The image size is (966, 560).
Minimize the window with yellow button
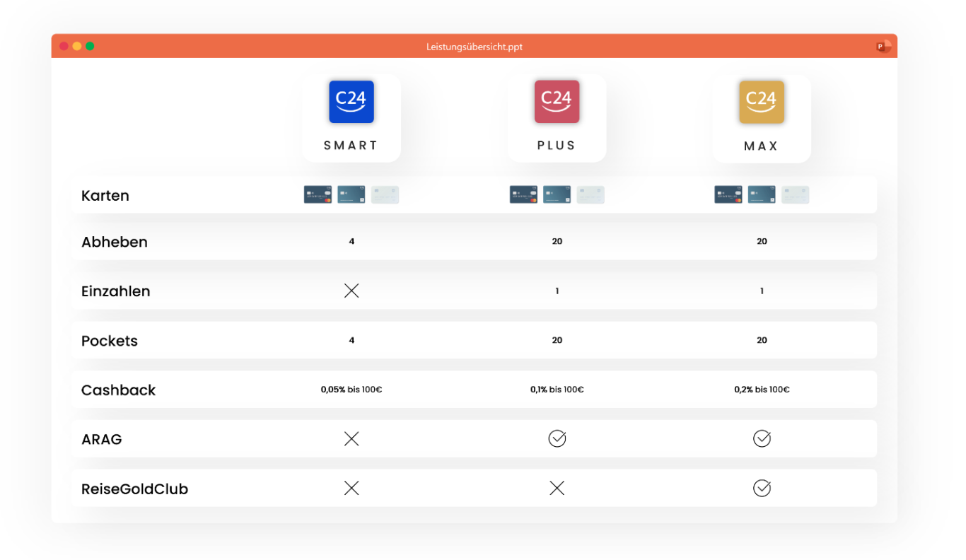click(77, 46)
